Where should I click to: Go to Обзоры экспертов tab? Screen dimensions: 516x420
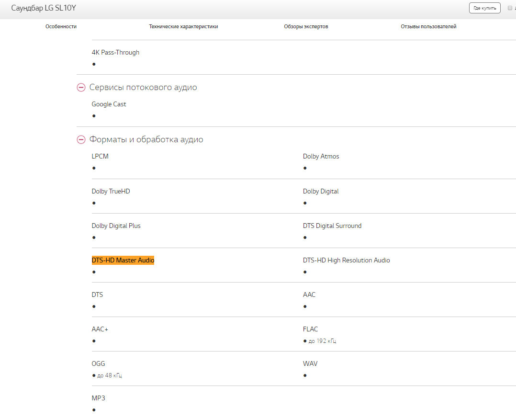click(x=306, y=27)
